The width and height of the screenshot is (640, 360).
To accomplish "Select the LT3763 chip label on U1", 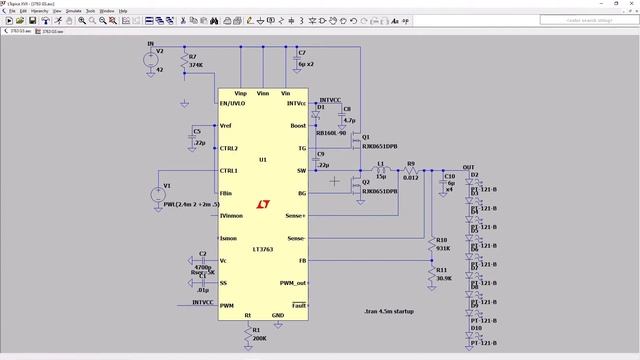I will [x=263, y=249].
